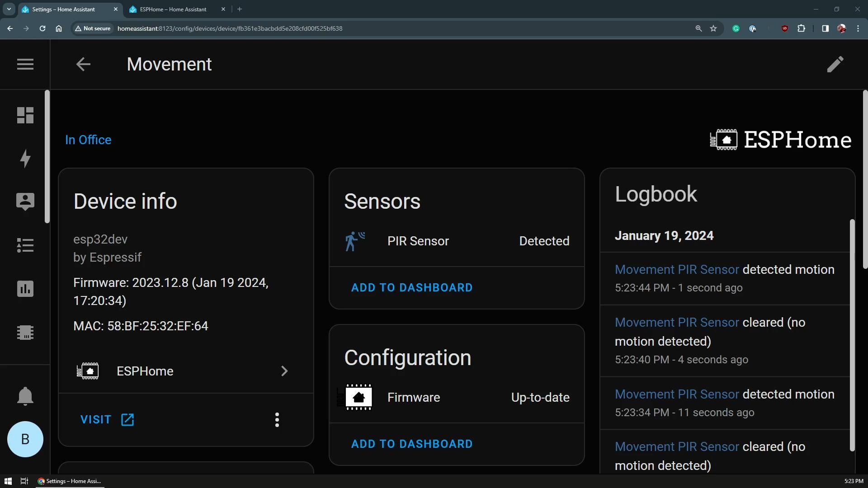Open the Logbook list sidebar icon
Image resolution: width=868 pixels, height=488 pixels.
coord(25,245)
